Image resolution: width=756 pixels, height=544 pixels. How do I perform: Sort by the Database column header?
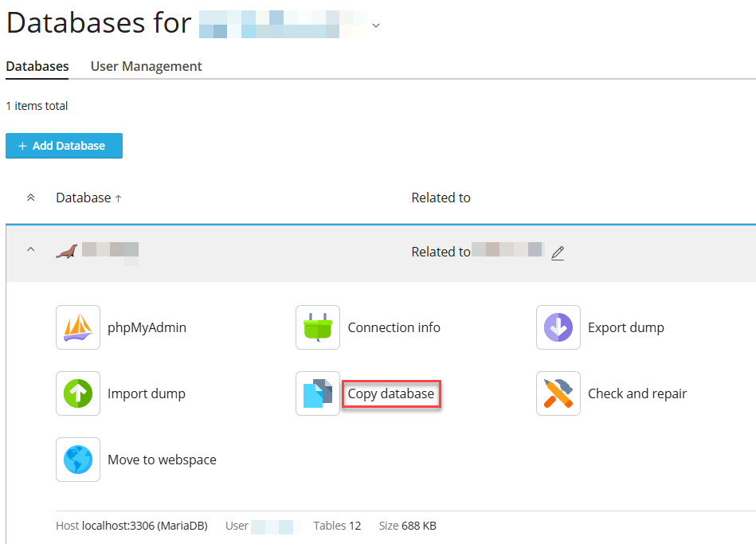click(x=88, y=198)
